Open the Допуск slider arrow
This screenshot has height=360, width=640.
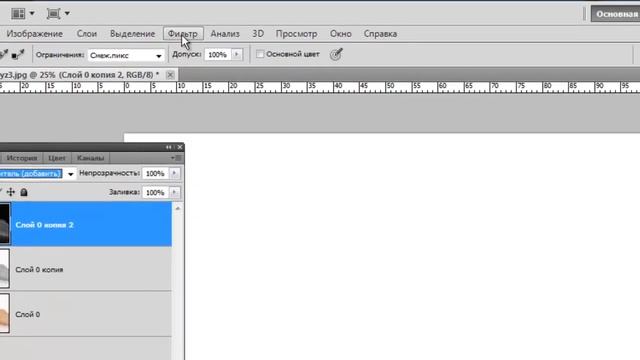[237, 55]
